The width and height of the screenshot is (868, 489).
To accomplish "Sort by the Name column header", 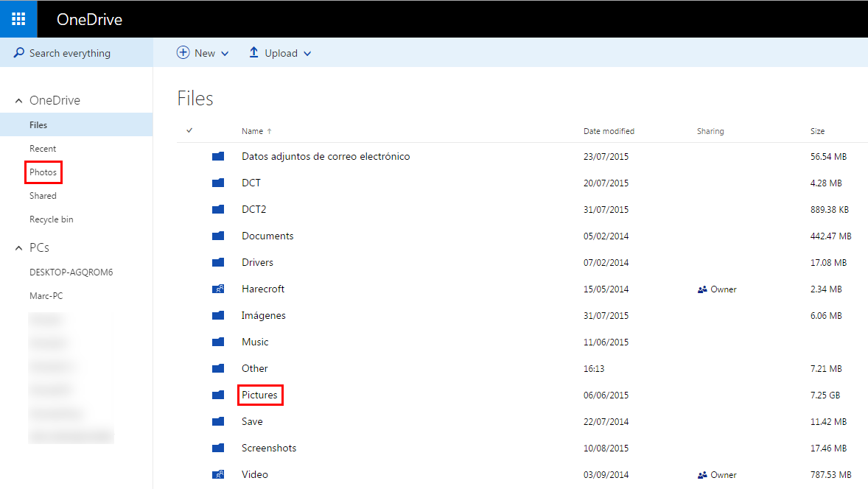I will [x=252, y=131].
